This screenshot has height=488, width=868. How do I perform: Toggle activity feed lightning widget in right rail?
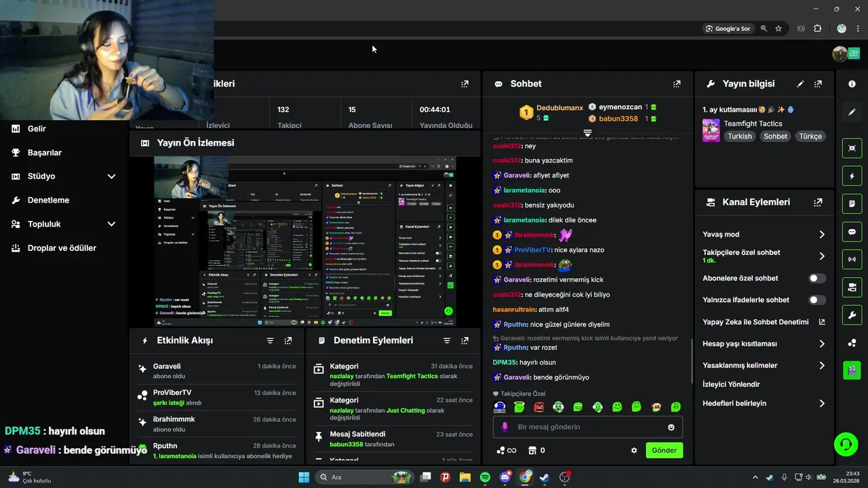click(x=852, y=176)
